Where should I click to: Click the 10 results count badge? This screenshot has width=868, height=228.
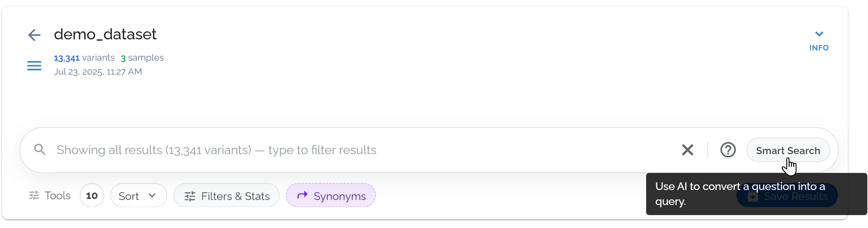[92, 196]
